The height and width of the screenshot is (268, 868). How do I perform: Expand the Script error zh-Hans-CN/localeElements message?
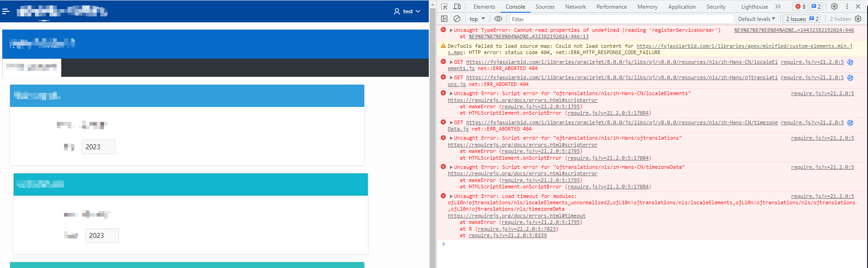451,94
